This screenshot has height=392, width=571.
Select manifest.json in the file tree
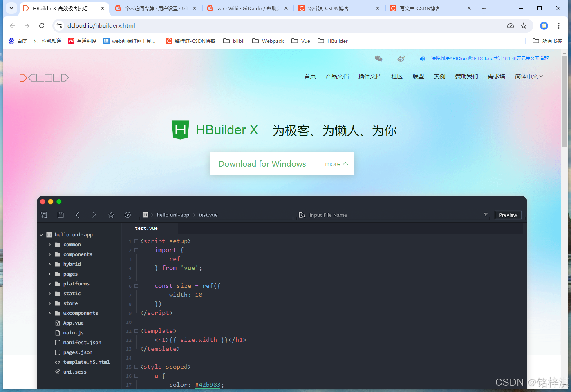coord(82,343)
